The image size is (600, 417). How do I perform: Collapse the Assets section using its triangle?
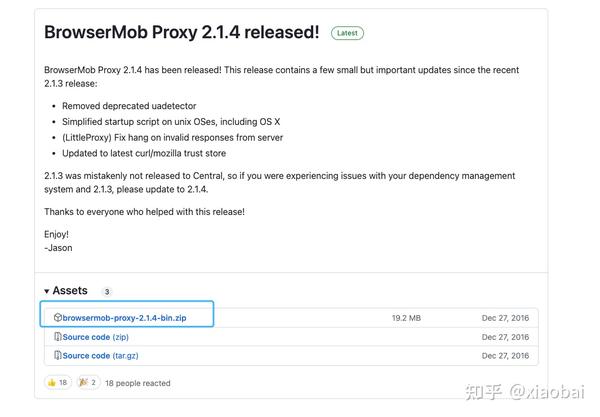(x=47, y=292)
